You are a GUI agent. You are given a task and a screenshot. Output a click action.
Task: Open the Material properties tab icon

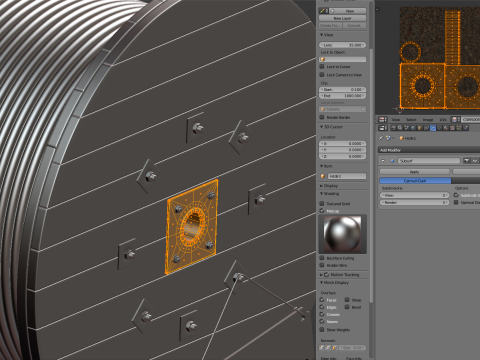(x=446, y=128)
